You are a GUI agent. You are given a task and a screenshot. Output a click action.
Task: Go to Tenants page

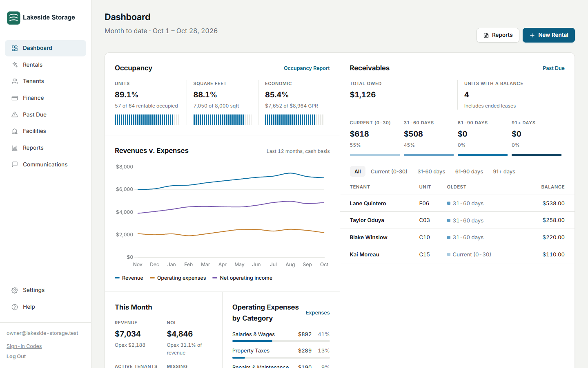pos(45,81)
